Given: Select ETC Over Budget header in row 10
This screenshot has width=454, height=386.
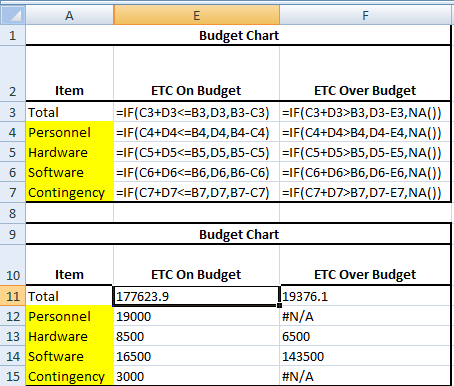Looking at the screenshot, I should click(365, 265).
